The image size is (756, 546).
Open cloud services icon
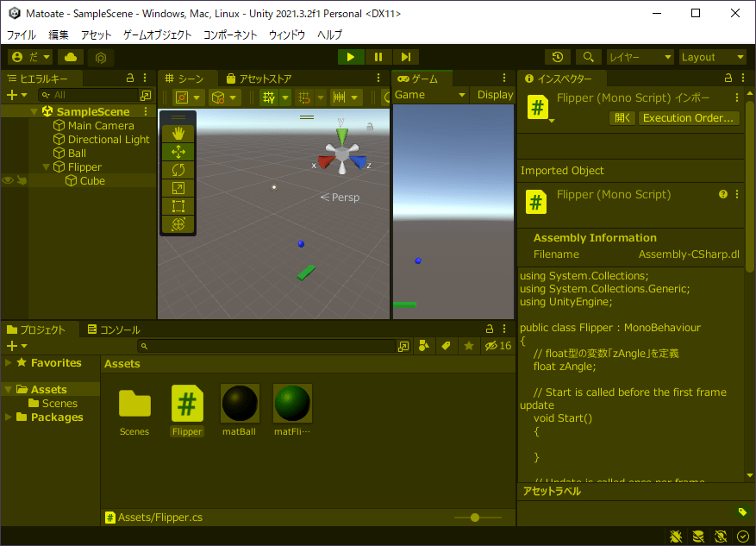pos(71,57)
